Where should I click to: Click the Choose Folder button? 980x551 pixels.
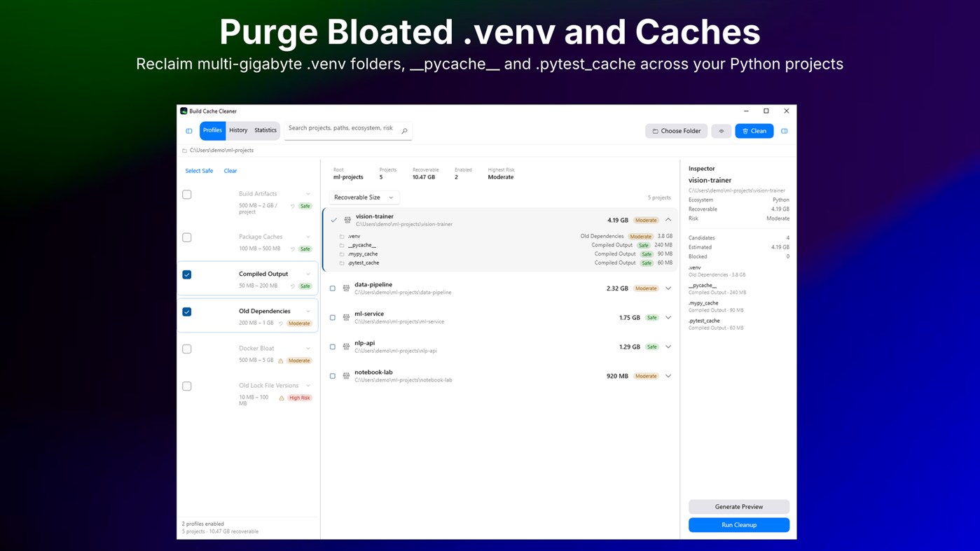pos(677,131)
